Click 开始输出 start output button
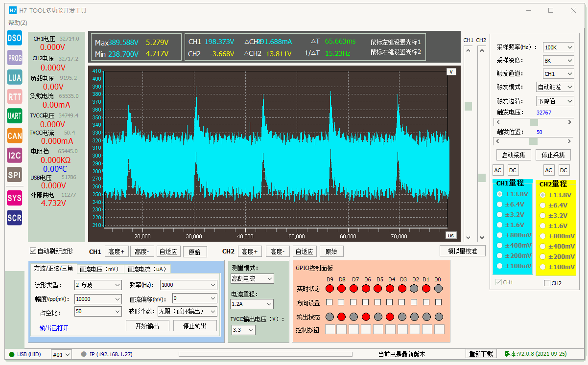This screenshot has width=588, height=365. (x=147, y=326)
